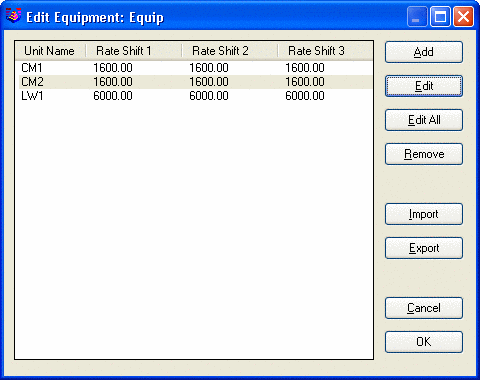The width and height of the screenshot is (480, 380).
Task: Cancel the Edit Equipment dialog
Action: click(x=424, y=308)
